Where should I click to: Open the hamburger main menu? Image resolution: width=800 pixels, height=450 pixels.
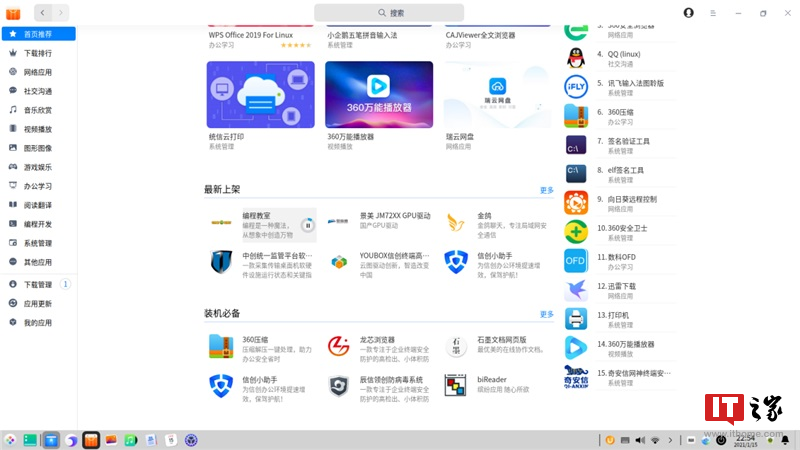tap(713, 13)
